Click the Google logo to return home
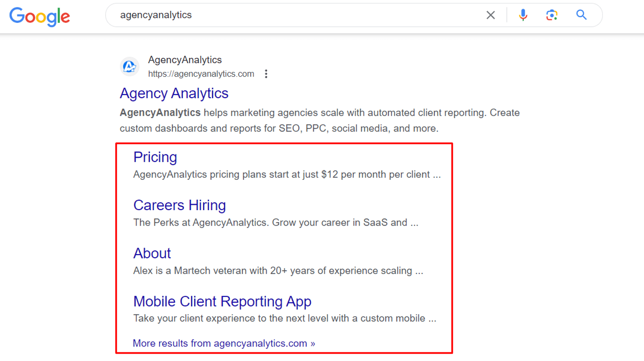 coord(39,16)
